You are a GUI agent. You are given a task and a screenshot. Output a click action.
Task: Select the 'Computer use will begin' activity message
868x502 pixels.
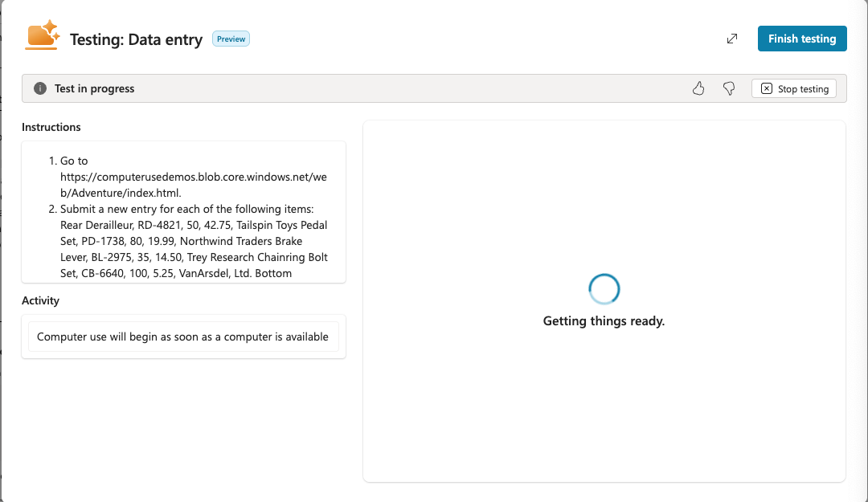[182, 337]
